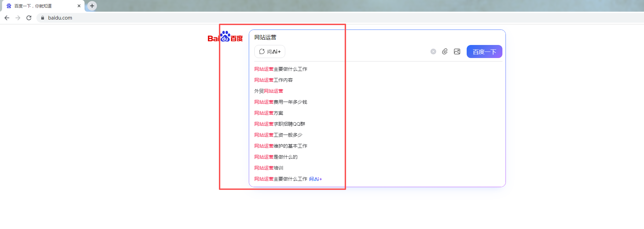Viewport: 644px width, 229px height.
Task: Click the lock icon in address bar
Action: [43, 18]
